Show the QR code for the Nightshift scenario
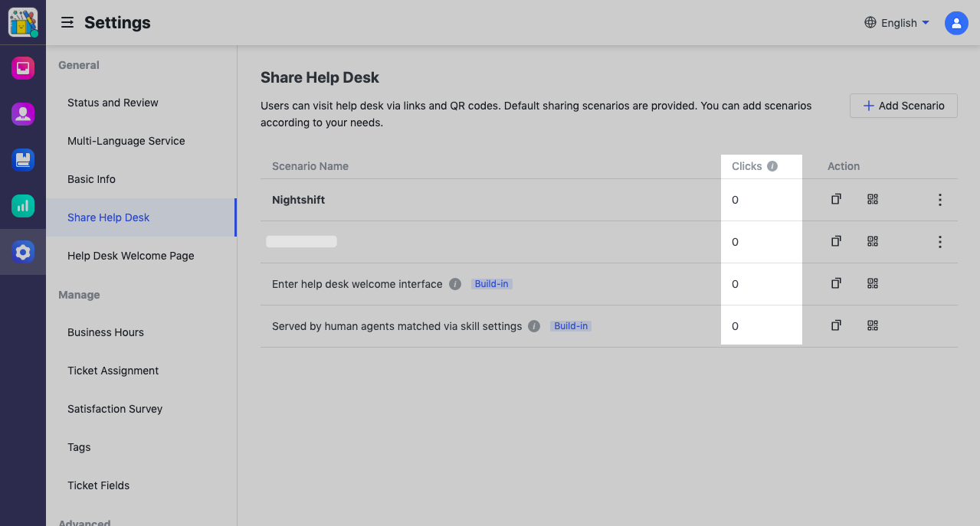The image size is (980, 526). [872, 199]
